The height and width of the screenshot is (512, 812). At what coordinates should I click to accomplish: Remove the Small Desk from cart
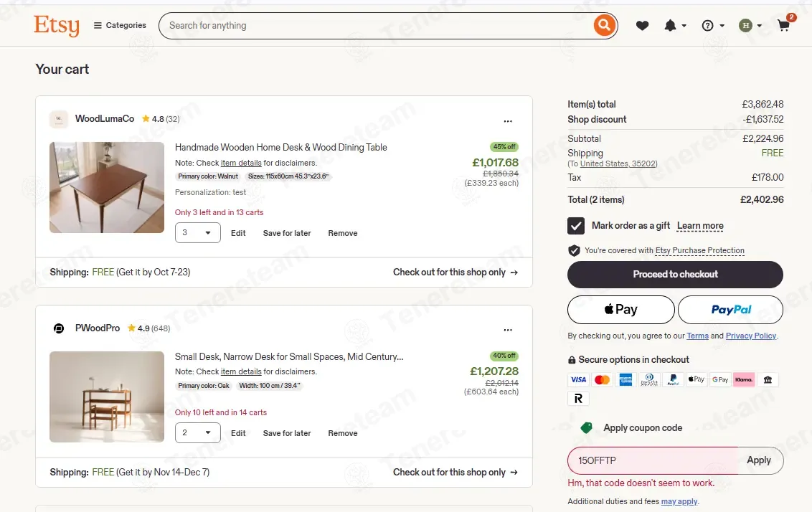(x=343, y=433)
